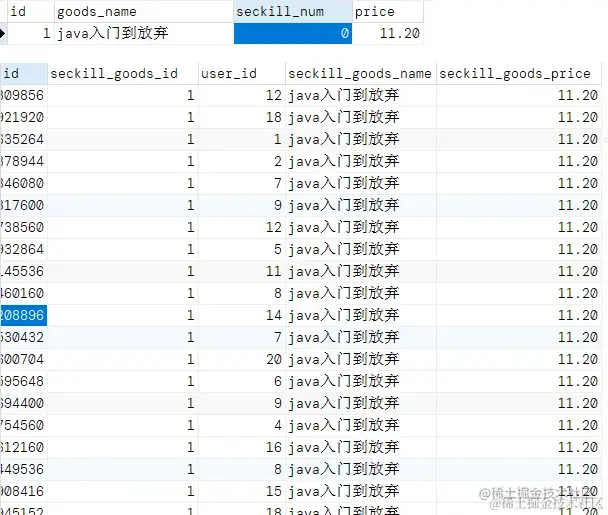The height and width of the screenshot is (515, 608).
Task: Select seckill_goods_name cell in user_id 6 row
Action: click(x=361, y=382)
